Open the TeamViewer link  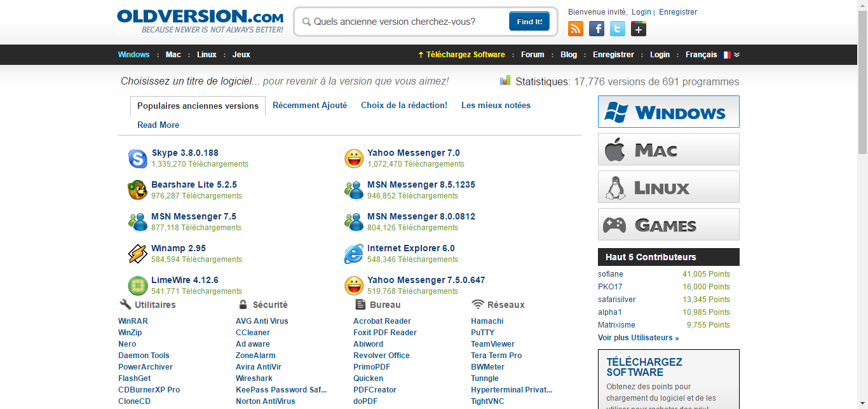492,344
